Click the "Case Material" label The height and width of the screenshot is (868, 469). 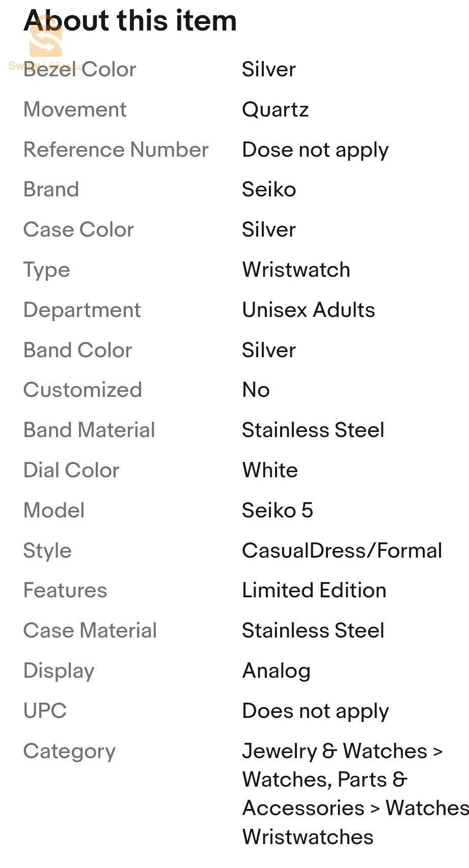pyautogui.click(x=90, y=631)
